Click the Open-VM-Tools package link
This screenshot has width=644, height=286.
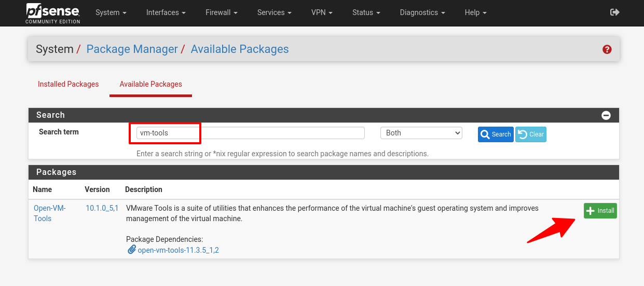point(50,213)
